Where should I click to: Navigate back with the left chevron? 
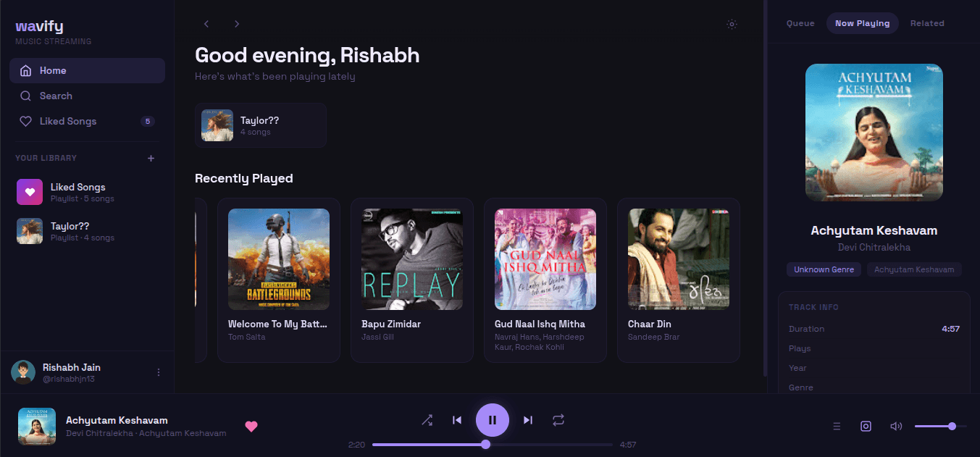206,24
